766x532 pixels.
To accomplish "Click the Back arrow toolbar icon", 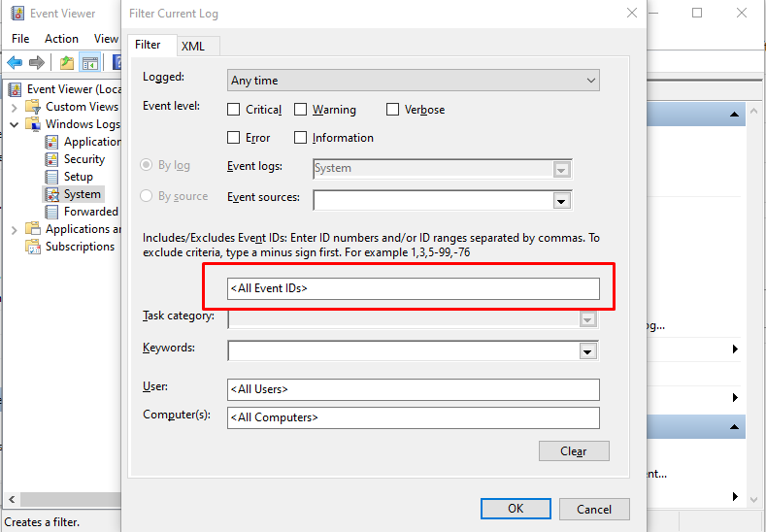I will [x=15, y=63].
